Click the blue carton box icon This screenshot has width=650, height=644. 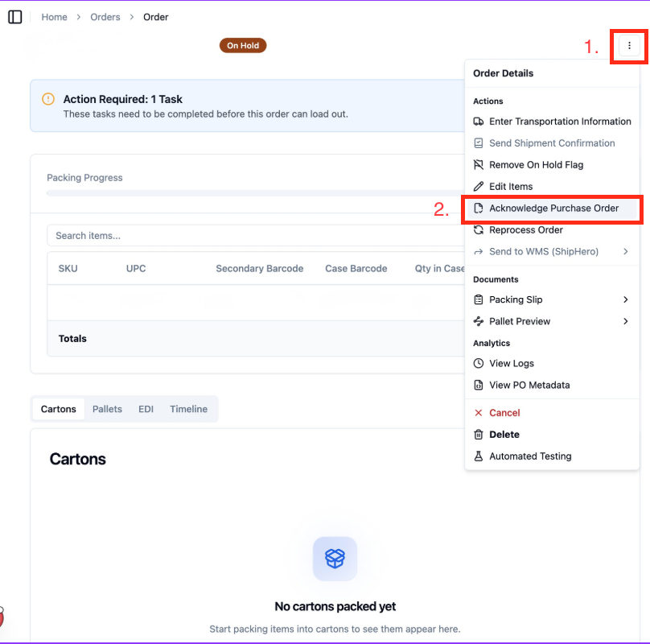point(335,559)
